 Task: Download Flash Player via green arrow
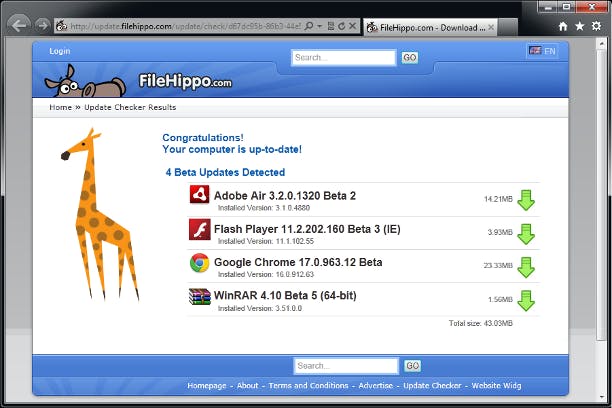pyautogui.click(x=526, y=234)
